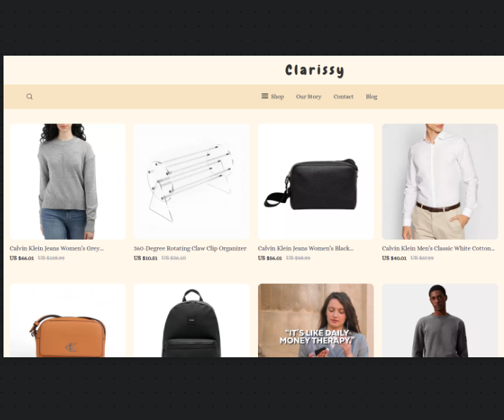Select the orange CK bag thumbnail
The width and height of the screenshot is (504, 420).
point(68,321)
